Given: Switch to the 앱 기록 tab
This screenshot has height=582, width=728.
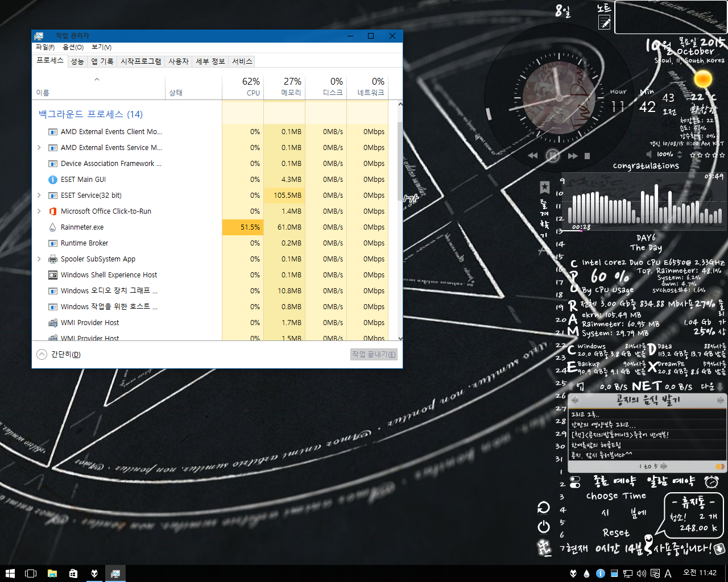Looking at the screenshot, I should (x=102, y=61).
